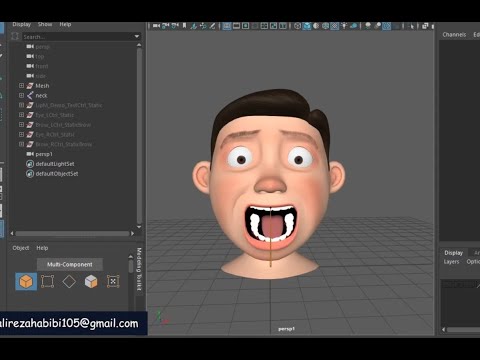This screenshot has width=480, height=360.
Task: Click the Grease Pencil icon
Action: click(212, 26)
